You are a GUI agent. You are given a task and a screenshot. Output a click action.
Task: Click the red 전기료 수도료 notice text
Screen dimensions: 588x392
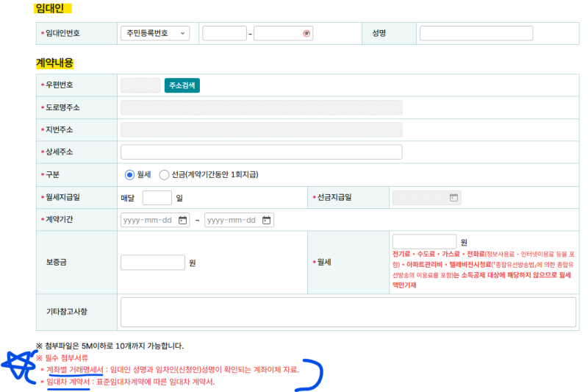(x=483, y=269)
